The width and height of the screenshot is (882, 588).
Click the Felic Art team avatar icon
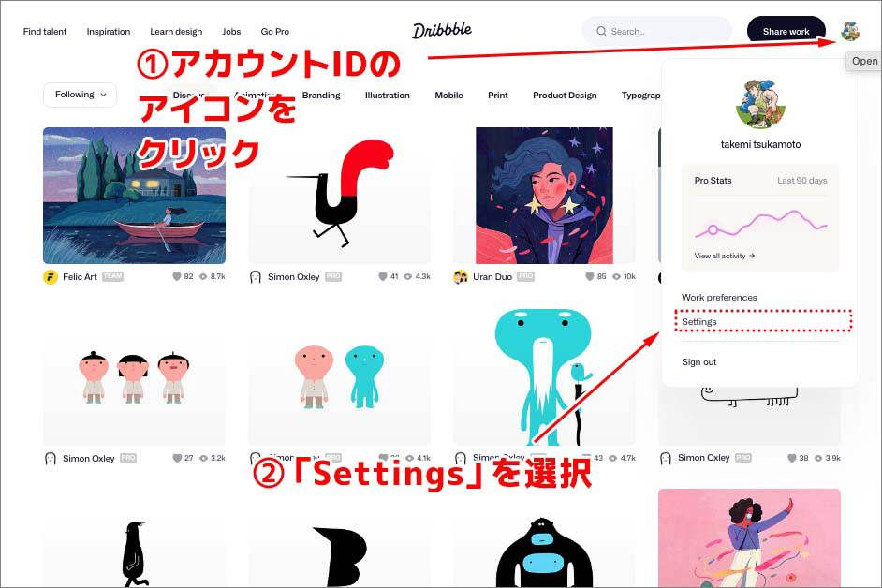[x=49, y=276]
